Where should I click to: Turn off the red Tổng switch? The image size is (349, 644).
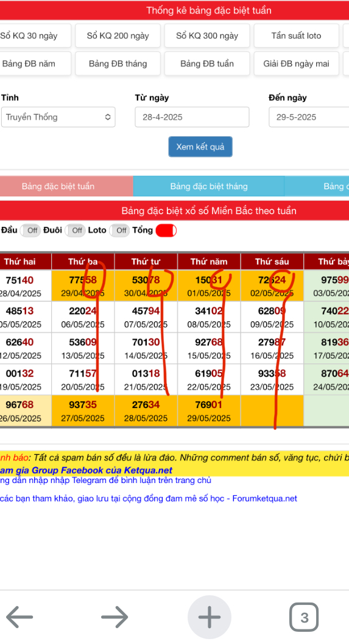tap(166, 231)
